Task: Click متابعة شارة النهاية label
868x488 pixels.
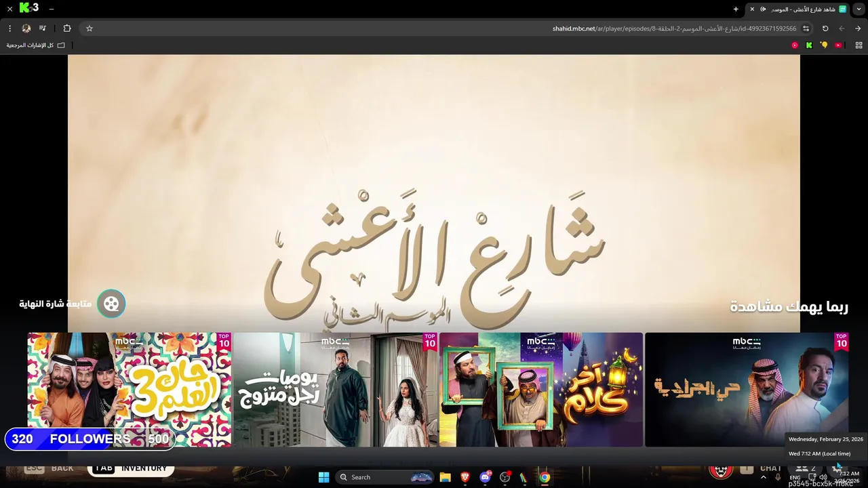Action: pos(55,304)
